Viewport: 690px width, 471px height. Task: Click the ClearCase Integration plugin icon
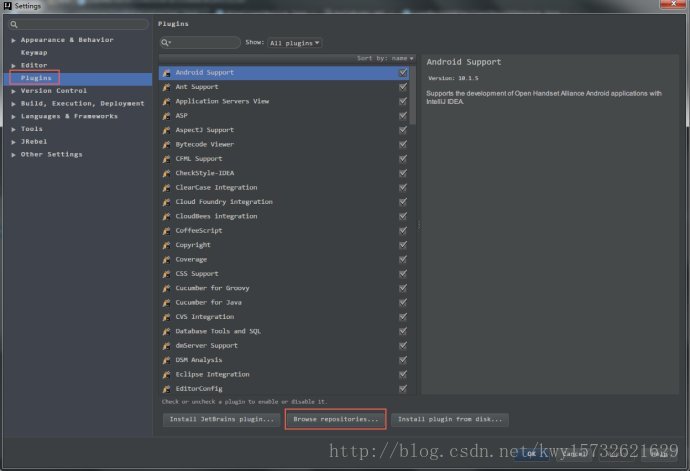[166, 188]
